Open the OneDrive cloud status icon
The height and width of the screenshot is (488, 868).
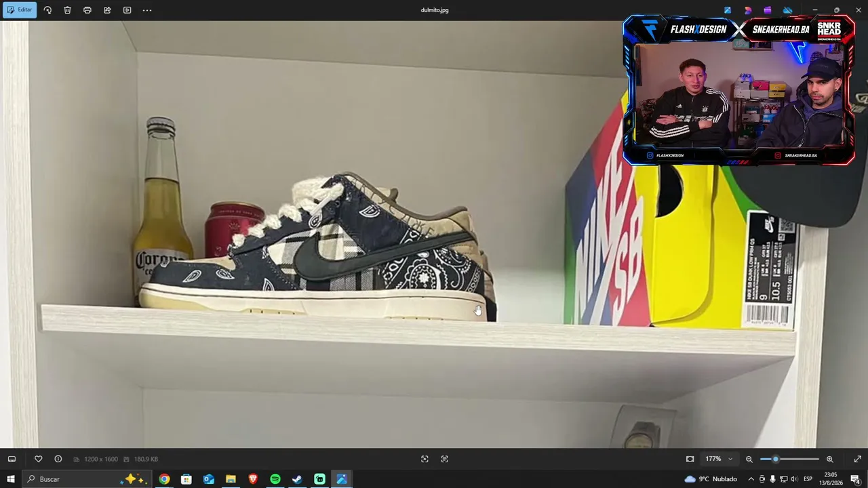point(787,10)
